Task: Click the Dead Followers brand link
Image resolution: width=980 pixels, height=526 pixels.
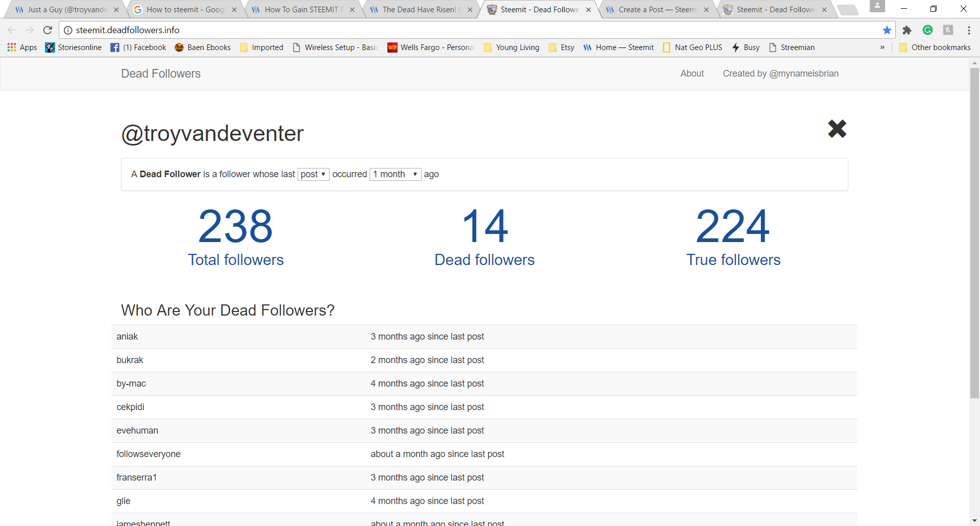Action: (x=161, y=74)
